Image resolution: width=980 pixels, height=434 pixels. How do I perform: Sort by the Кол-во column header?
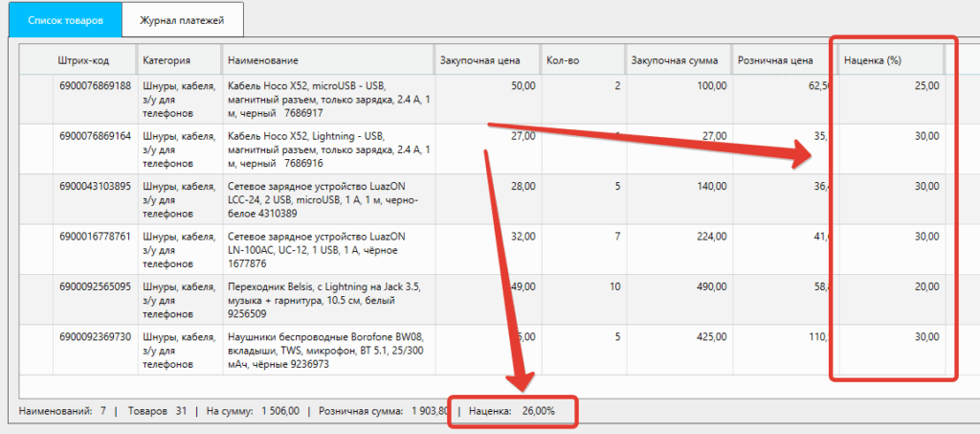563,60
